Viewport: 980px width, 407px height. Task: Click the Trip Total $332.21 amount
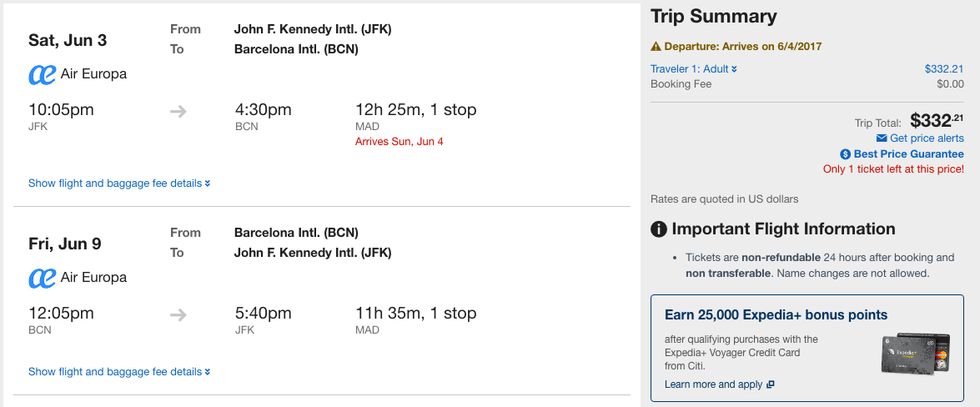(x=937, y=119)
